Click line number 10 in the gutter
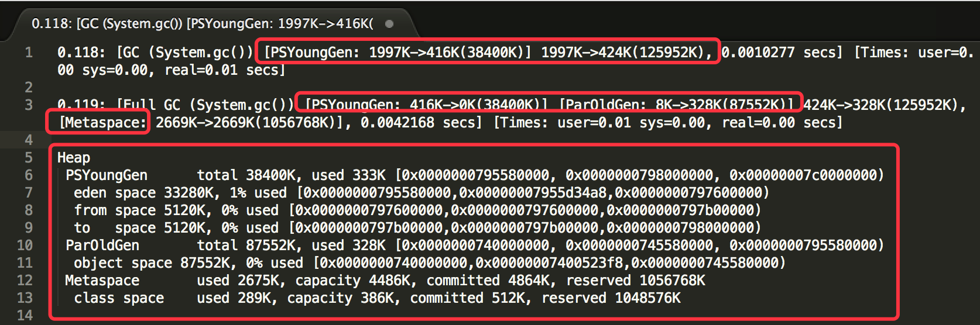Screen dimensions: 980x325 (25, 246)
